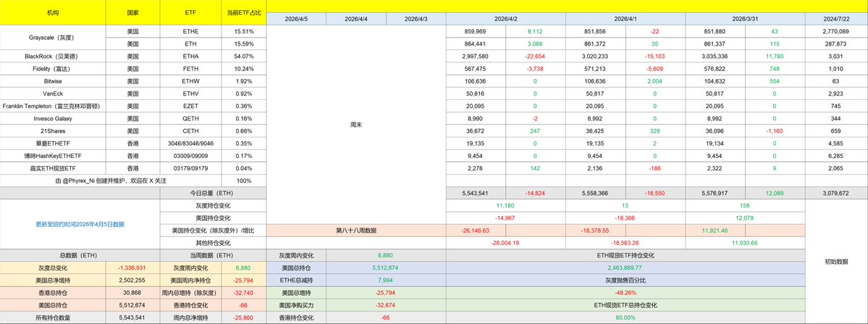
Task: Click the 2026/4/5 date header
Action: point(296,18)
